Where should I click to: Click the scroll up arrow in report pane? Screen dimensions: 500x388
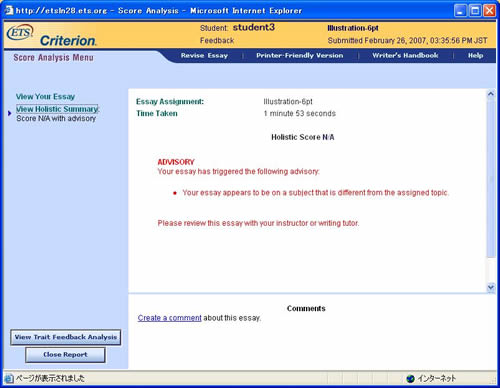click(491, 94)
